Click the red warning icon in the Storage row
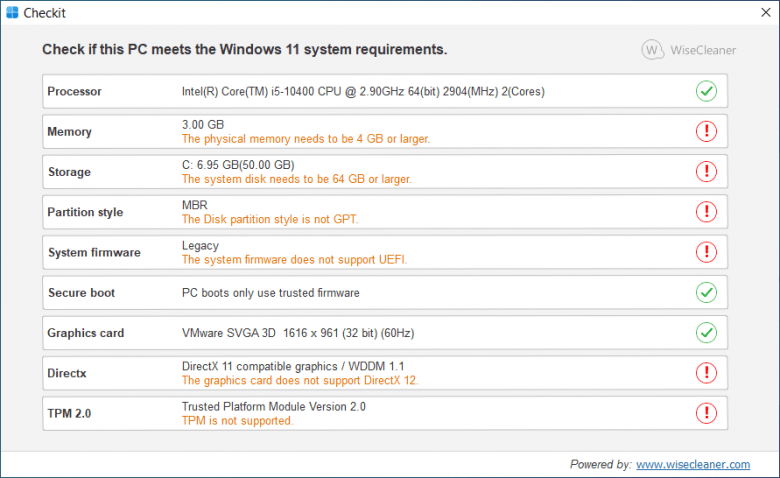780x478 pixels. pos(706,172)
